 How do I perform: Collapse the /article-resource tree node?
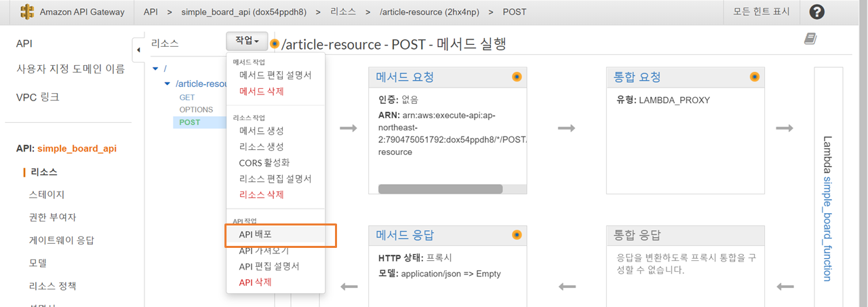167,84
